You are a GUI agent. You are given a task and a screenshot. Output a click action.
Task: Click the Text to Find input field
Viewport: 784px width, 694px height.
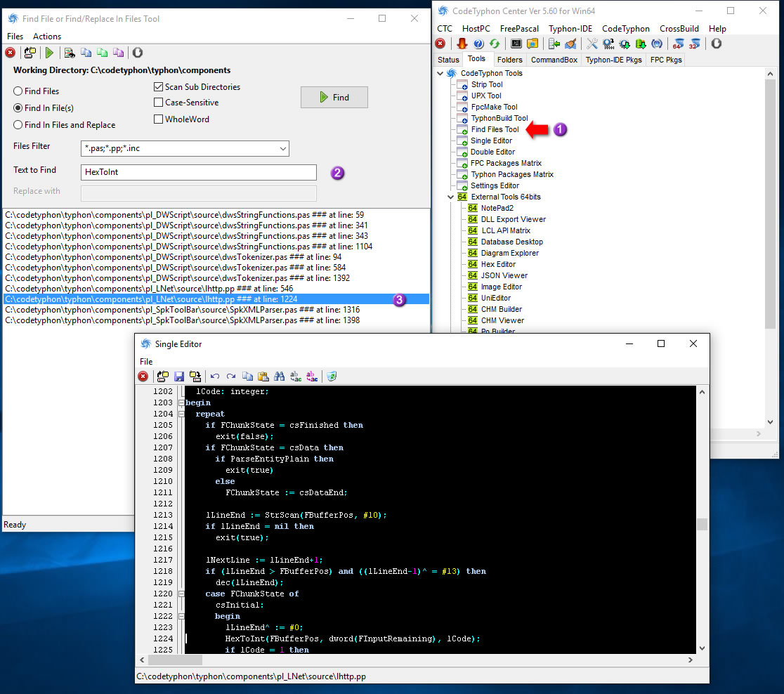pyautogui.click(x=198, y=172)
